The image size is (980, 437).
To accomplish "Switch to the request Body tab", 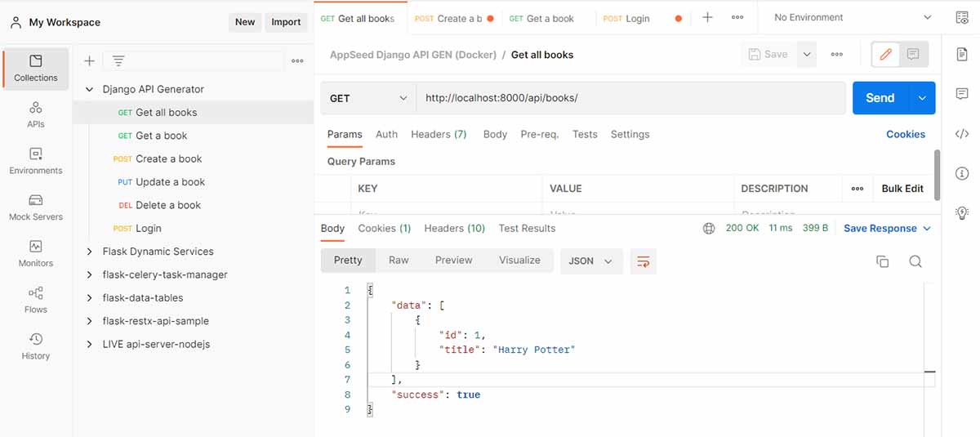I will click(495, 134).
